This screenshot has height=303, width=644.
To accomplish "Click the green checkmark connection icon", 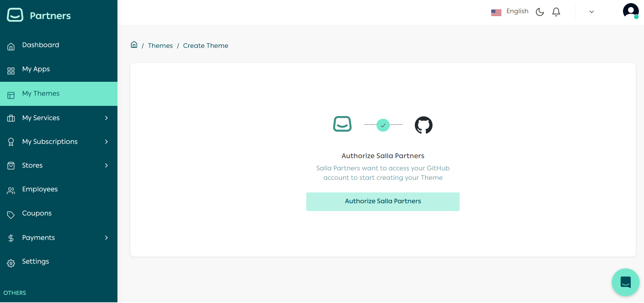I will click(383, 125).
